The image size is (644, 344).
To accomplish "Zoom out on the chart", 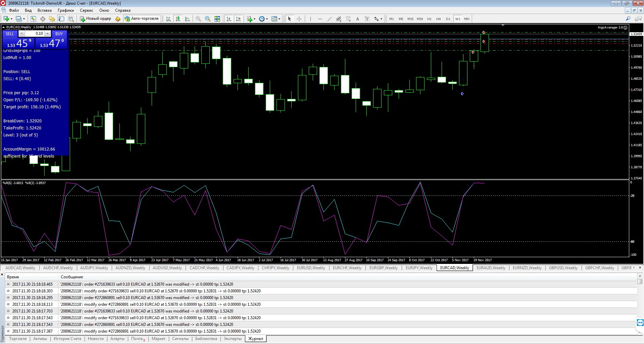I will coord(208,19).
